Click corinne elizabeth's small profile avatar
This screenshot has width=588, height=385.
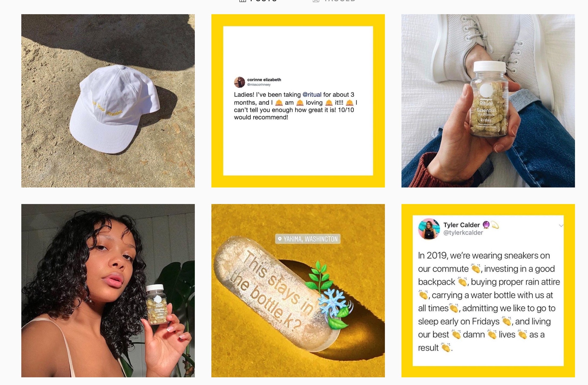[x=240, y=82]
